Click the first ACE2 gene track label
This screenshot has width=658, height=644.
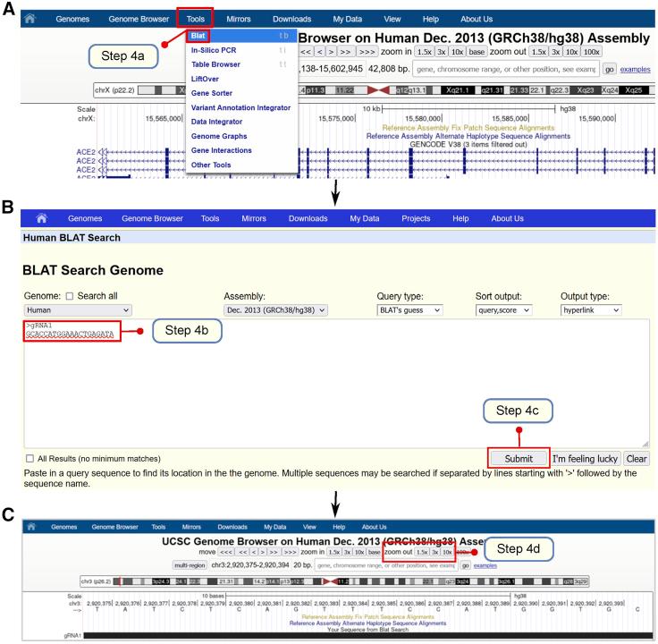click(86, 152)
